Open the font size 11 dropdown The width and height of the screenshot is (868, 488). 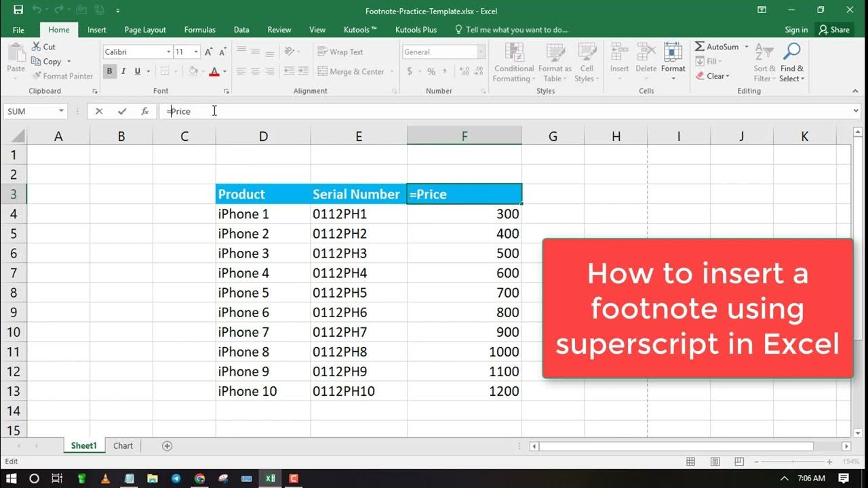pyautogui.click(x=196, y=52)
